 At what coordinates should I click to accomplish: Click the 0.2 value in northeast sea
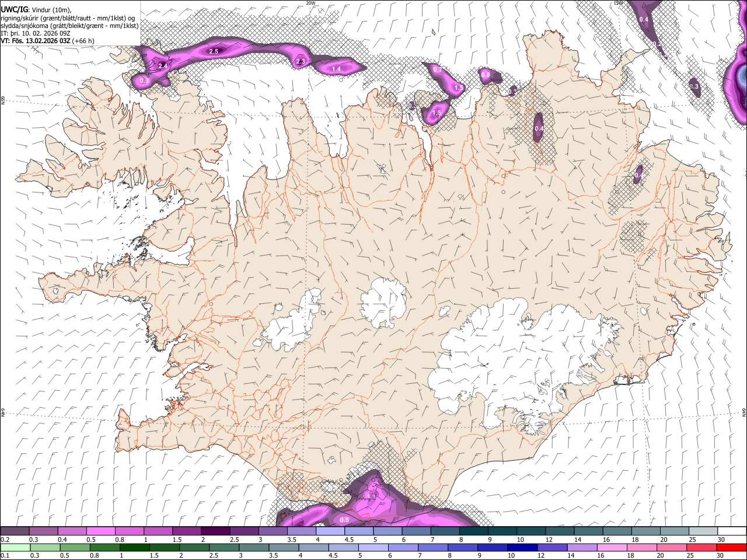pos(657,44)
